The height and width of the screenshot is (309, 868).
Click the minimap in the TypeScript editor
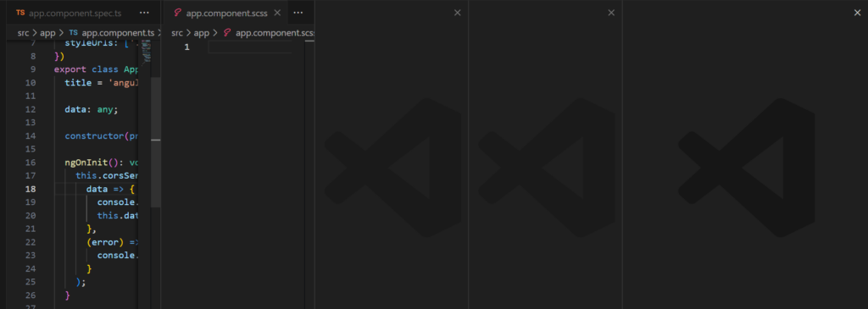point(146,52)
